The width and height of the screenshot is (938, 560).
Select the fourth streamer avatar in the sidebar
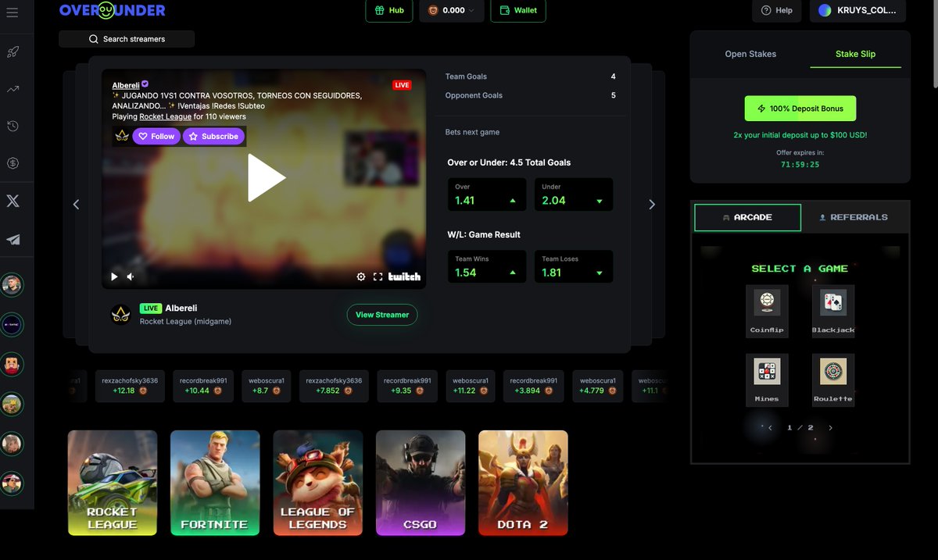[12, 405]
